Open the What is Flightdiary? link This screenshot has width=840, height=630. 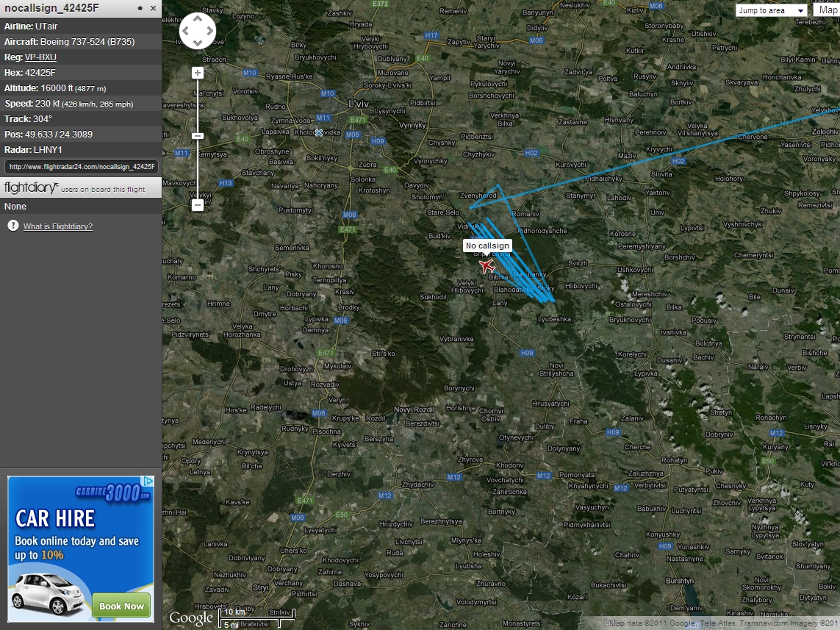click(58, 226)
